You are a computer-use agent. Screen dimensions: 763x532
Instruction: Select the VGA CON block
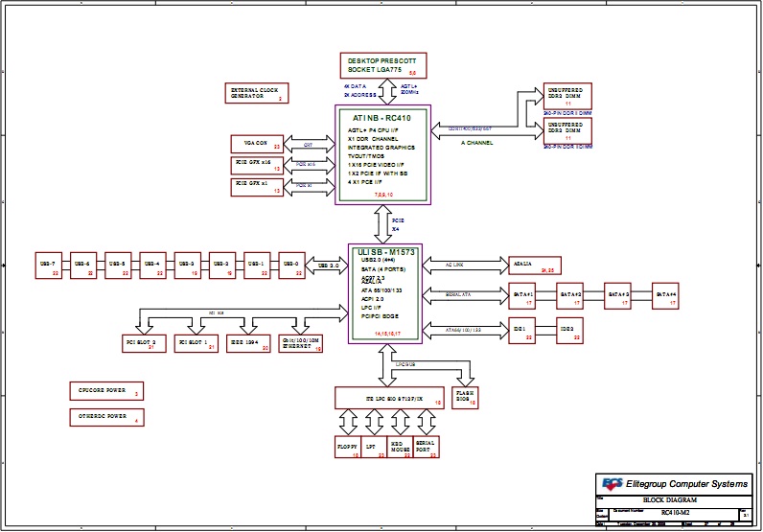pyautogui.click(x=257, y=144)
